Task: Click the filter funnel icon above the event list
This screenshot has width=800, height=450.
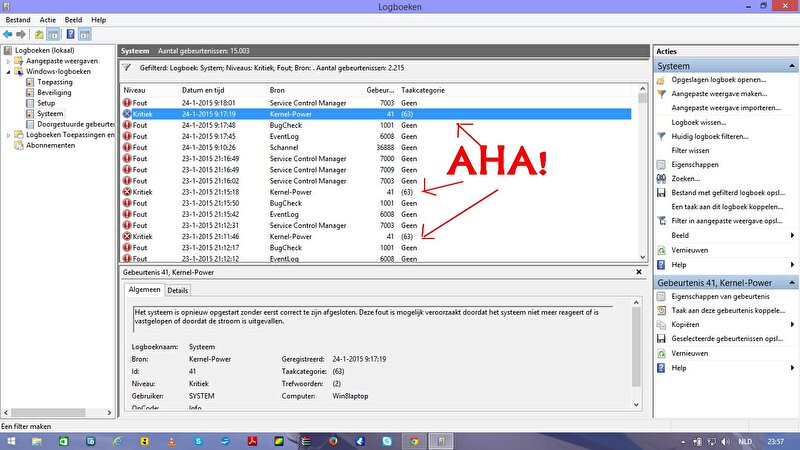Action: [125, 68]
